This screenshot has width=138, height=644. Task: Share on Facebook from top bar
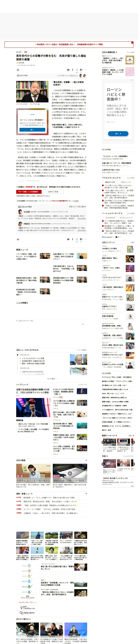[x=73, y=70]
